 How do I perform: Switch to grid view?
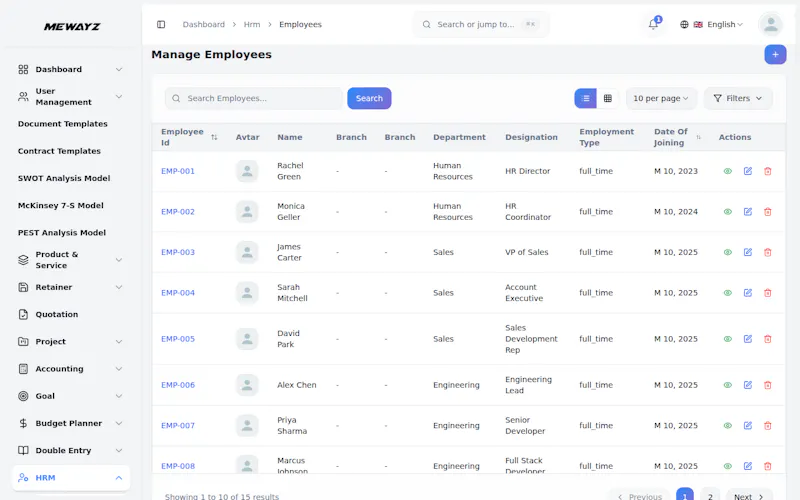608,98
